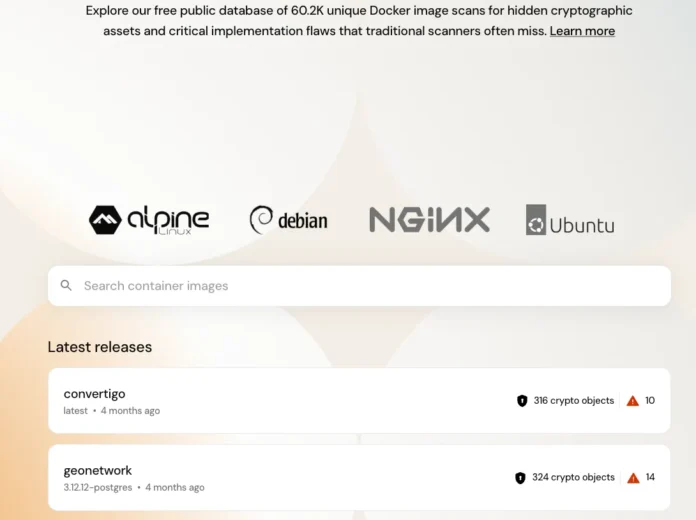
Task: Select the NGINX logo
Action: 429,219
